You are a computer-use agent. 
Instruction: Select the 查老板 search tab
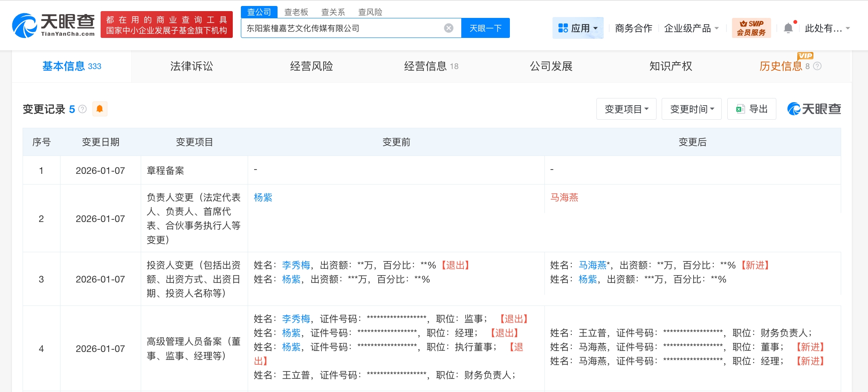point(296,12)
